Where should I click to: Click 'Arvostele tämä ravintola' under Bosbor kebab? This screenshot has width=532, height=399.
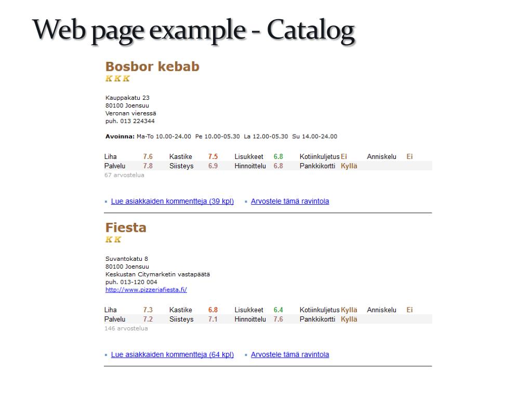[290, 201]
